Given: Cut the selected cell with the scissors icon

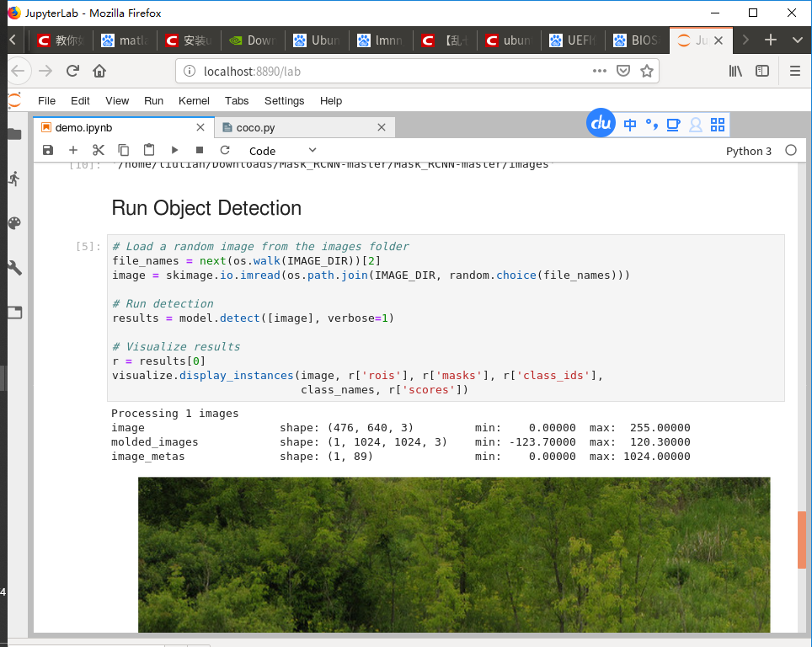Looking at the screenshot, I should pyautogui.click(x=99, y=150).
